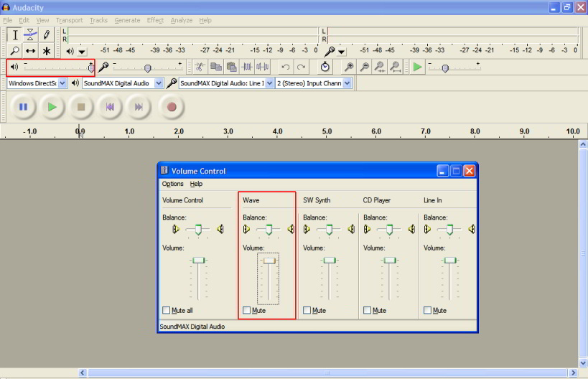Close the Volume Control window

coord(469,172)
